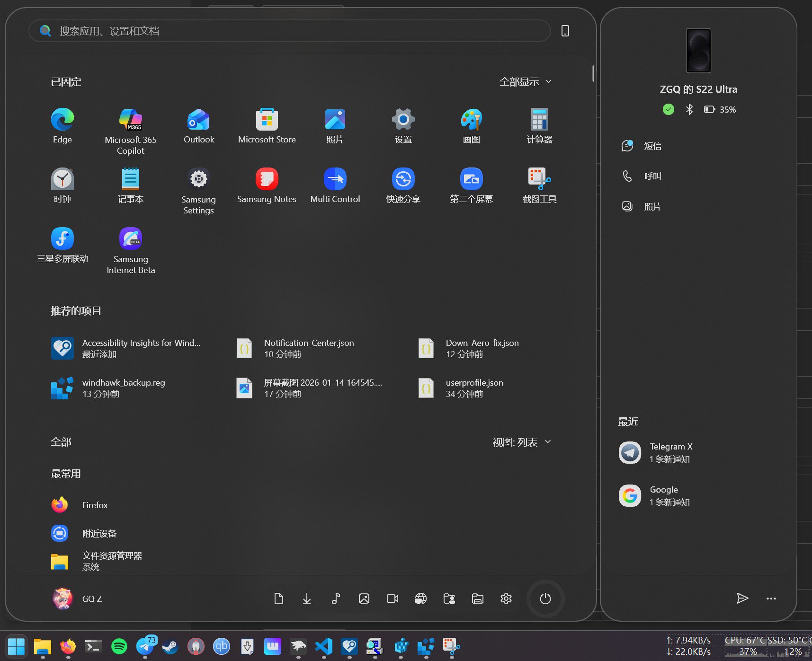Open the 时钟 Clock app
812x661 pixels.
pyautogui.click(x=62, y=185)
